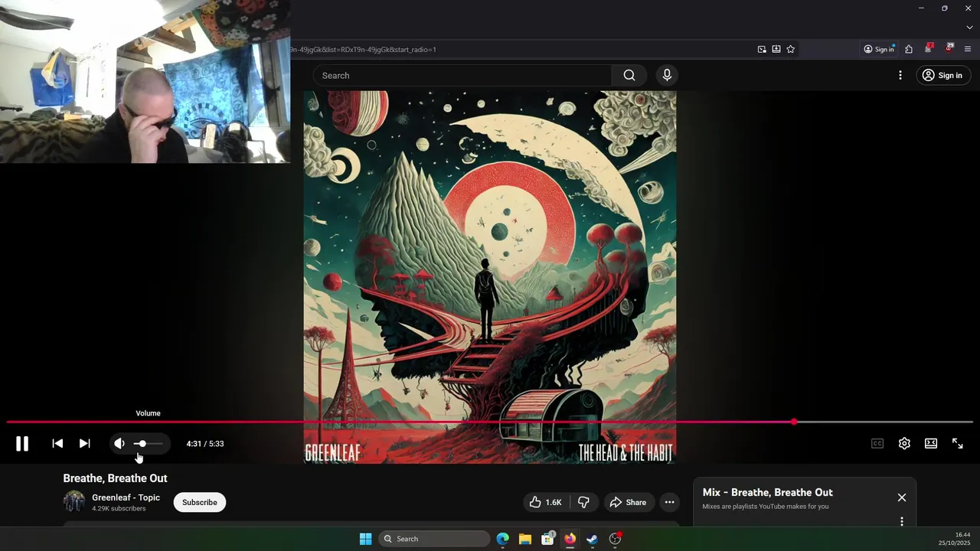Open YouTube three-dot settings menu
The image size is (980, 551).
[x=900, y=75]
